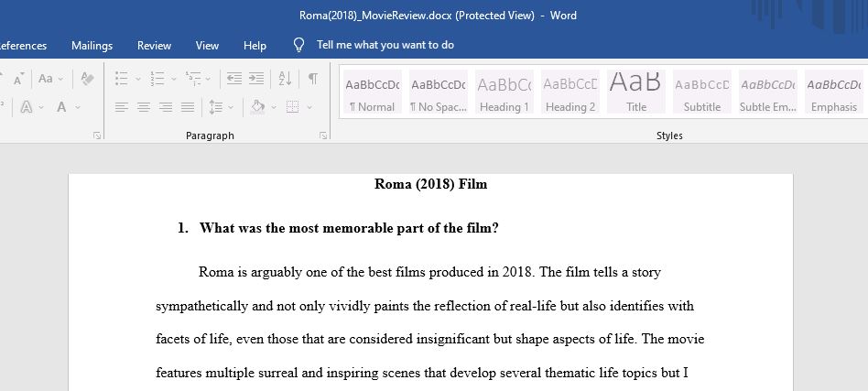Viewport: 868px width, 391px height.
Task: Click the sentence starting 'Roma is arguably'
Action: 429,273
